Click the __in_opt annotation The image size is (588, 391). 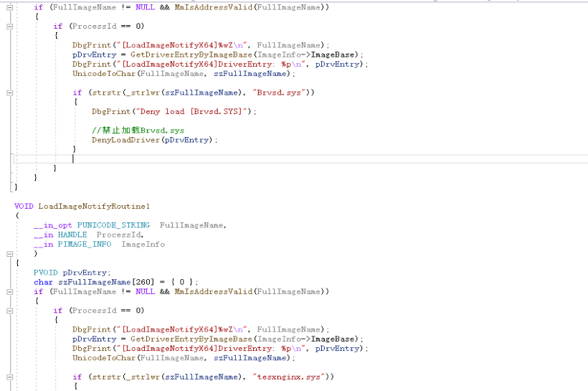(52, 225)
